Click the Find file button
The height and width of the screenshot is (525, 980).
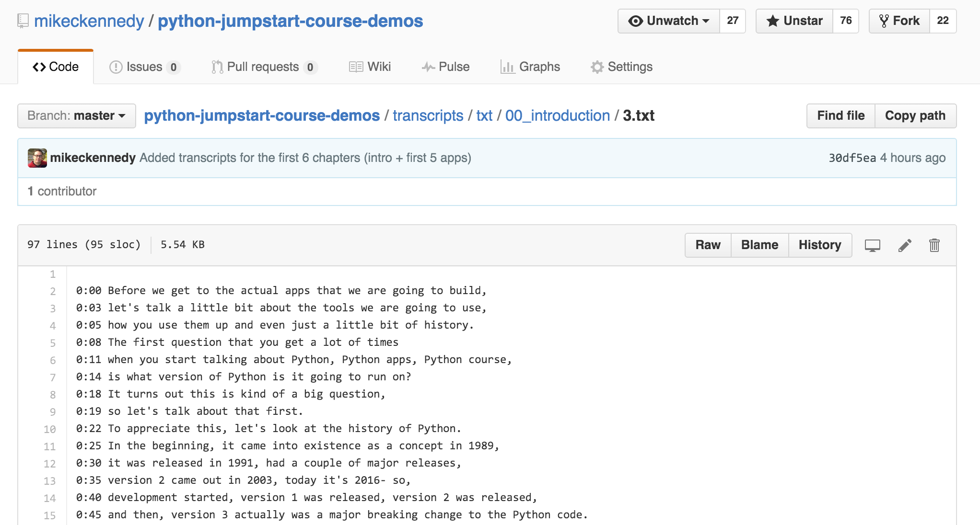pos(840,115)
